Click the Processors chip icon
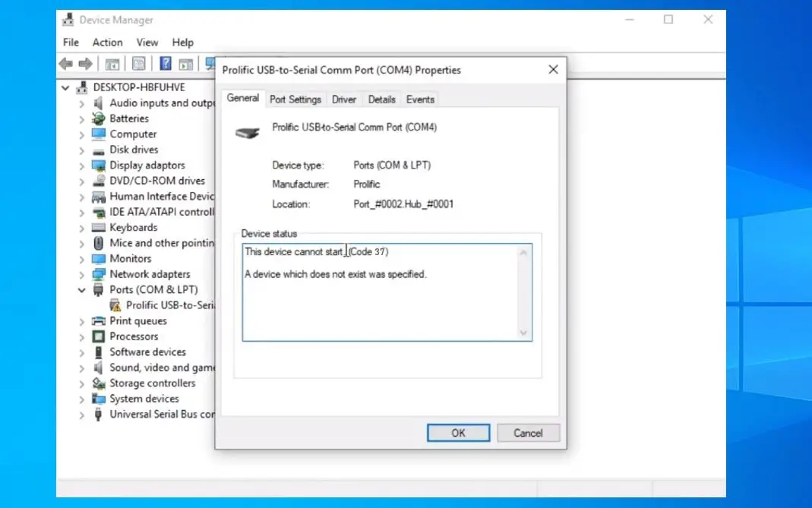The image size is (812, 508). pyautogui.click(x=98, y=336)
